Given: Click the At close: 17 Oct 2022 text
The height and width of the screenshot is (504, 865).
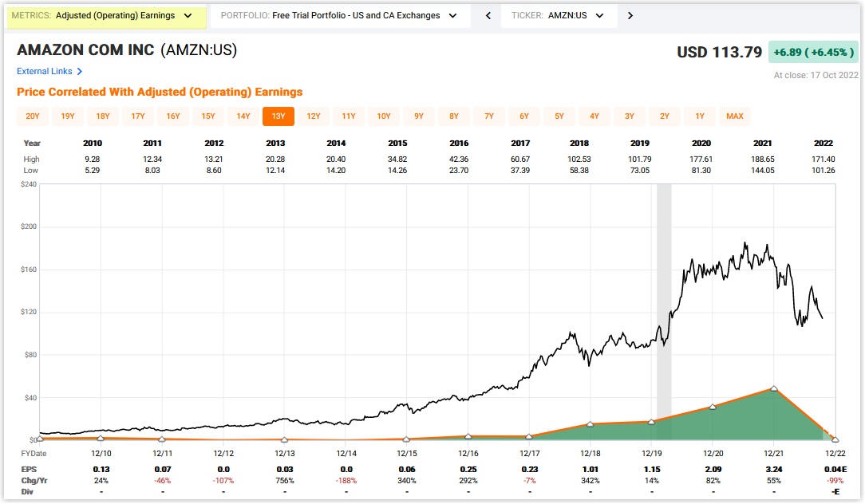Looking at the screenshot, I should pyautogui.click(x=816, y=76).
